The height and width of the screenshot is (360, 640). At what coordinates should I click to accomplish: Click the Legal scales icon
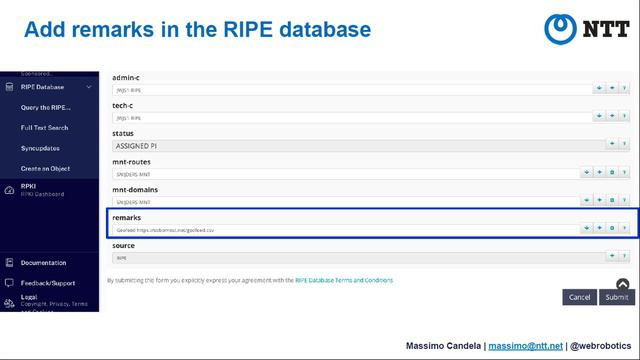tap(9, 303)
